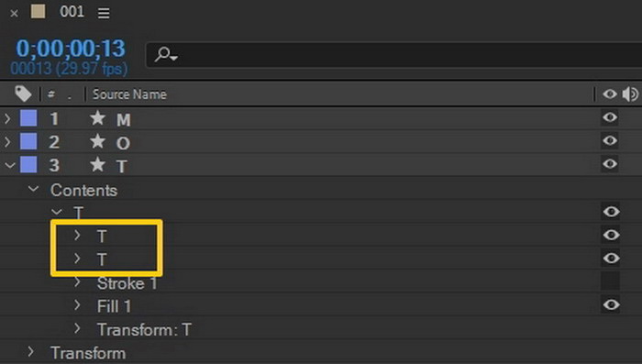Image resolution: width=642 pixels, height=364 pixels.
Task: Toggle visibility of Fill 1
Action: (x=611, y=304)
